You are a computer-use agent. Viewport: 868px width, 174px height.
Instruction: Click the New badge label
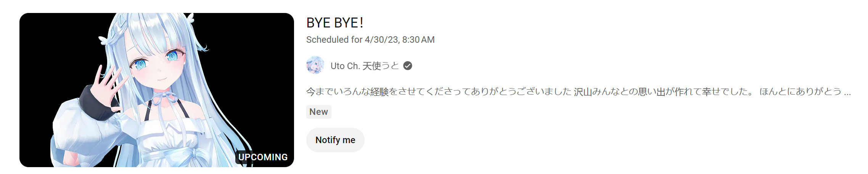318,112
